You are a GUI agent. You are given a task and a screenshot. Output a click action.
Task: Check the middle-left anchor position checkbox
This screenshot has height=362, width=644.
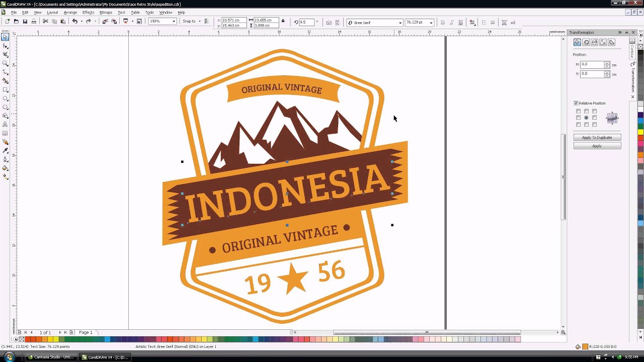coord(578,118)
